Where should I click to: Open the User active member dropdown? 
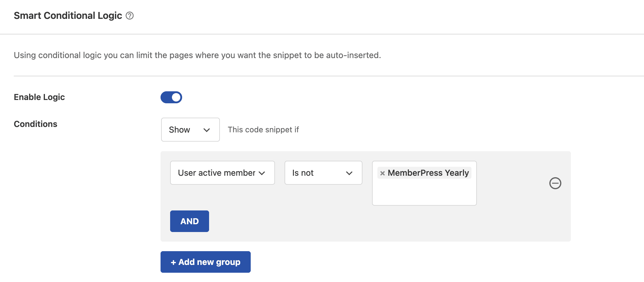click(223, 173)
